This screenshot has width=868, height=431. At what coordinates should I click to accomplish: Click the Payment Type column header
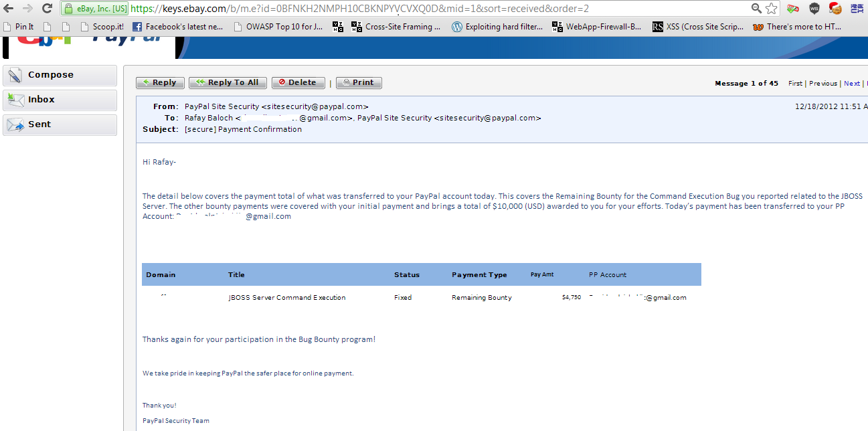(x=479, y=275)
